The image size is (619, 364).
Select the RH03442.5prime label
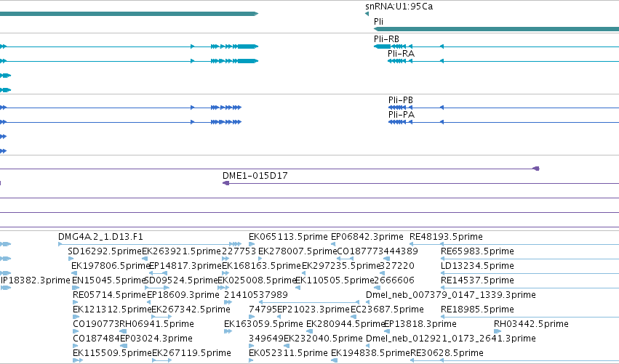(531, 324)
